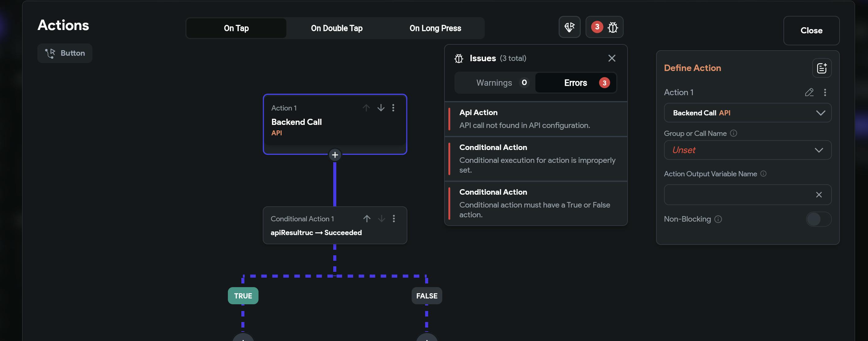868x341 pixels.
Task: Close the Issues panel
Action: point(612,58)
